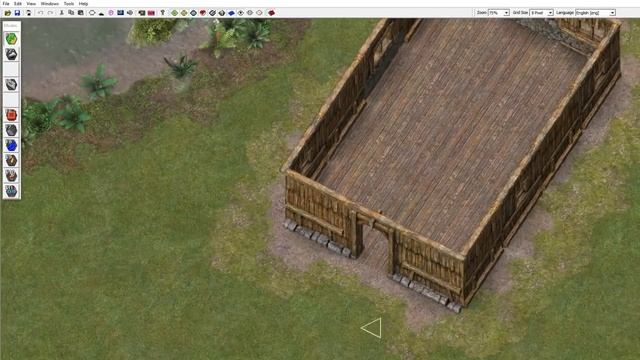Click the blue flat tile toolbar icon
This screenshot has width=640, height=360.
[231, 13]
